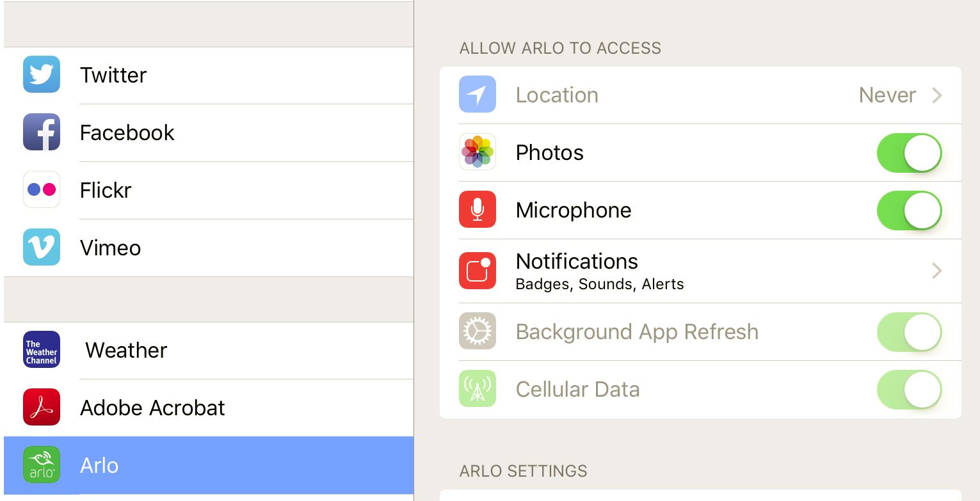
Task: Tap the Vimeo app icon
Action: coord(42,248)
